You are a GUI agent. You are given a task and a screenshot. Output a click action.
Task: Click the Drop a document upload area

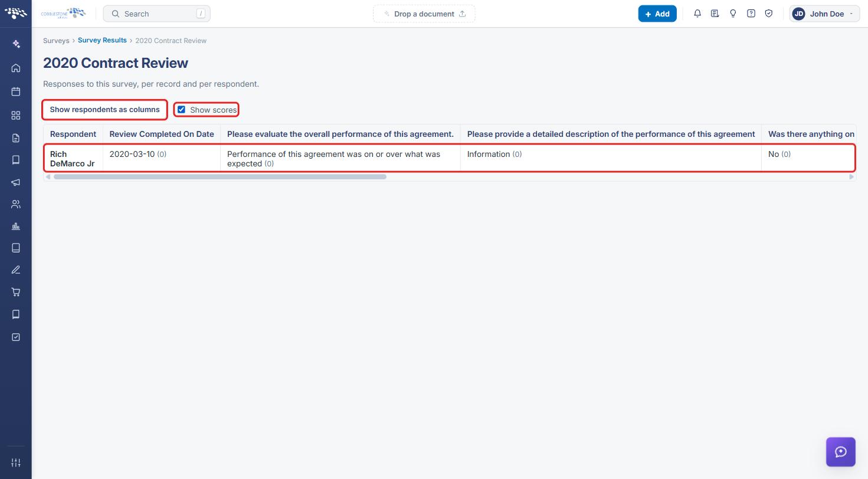pos(424,14)
